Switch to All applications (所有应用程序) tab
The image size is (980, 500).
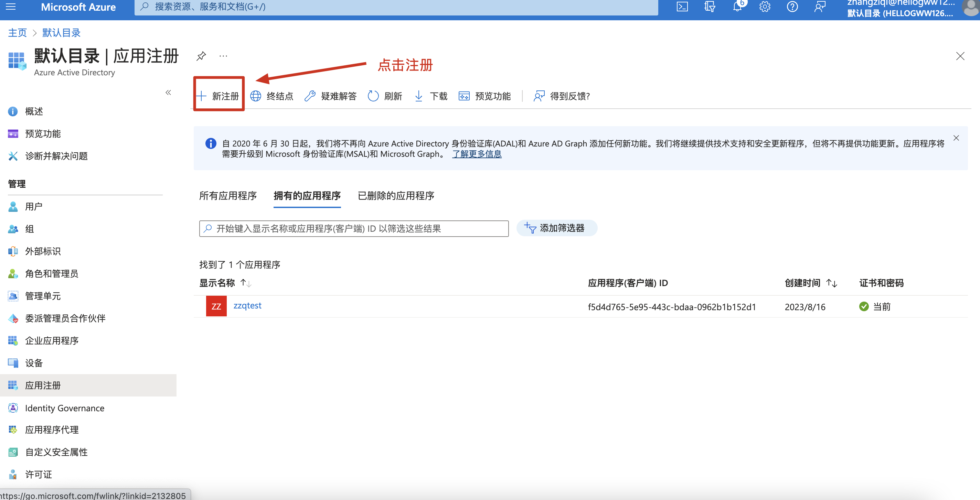[228, 195]
